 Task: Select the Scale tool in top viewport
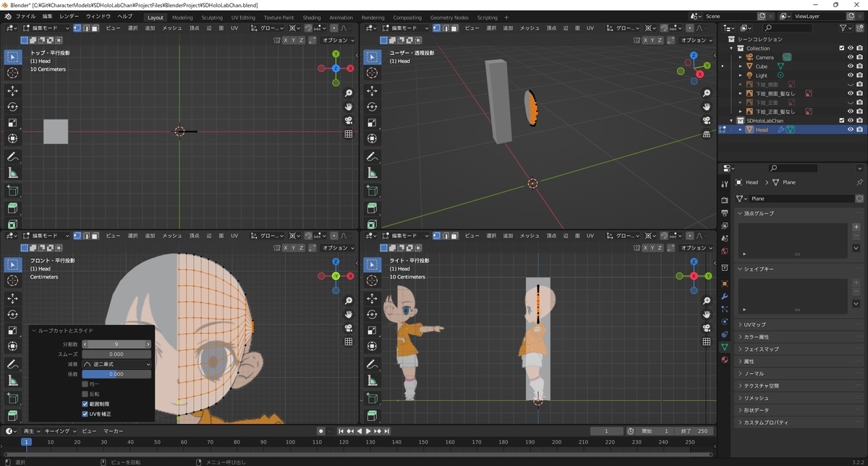pyautogui.click(x=13, y=122)
